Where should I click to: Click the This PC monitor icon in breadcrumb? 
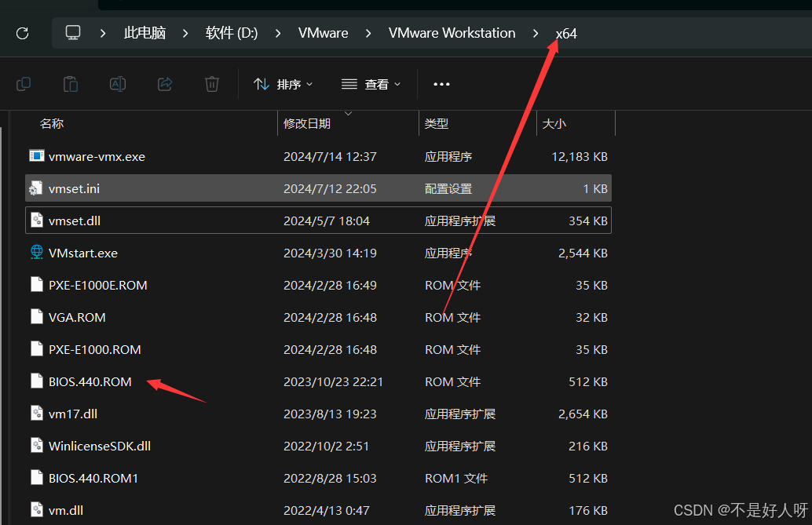pyautogui.click(x=73, y=33)
